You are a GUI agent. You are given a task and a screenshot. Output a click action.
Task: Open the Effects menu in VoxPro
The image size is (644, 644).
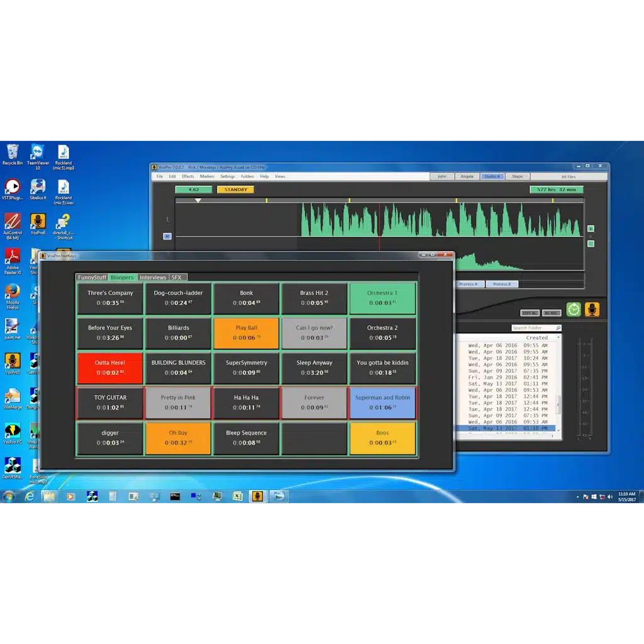[x=187, y=176]
